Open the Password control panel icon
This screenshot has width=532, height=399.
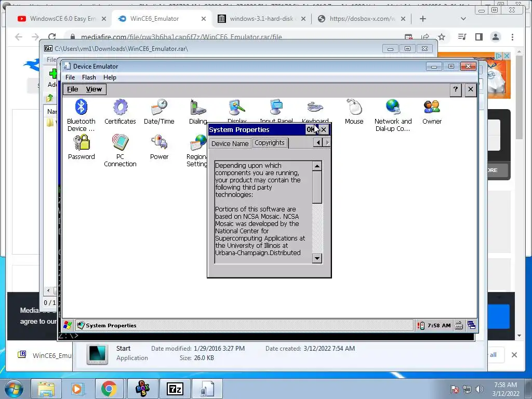point(81,147)
